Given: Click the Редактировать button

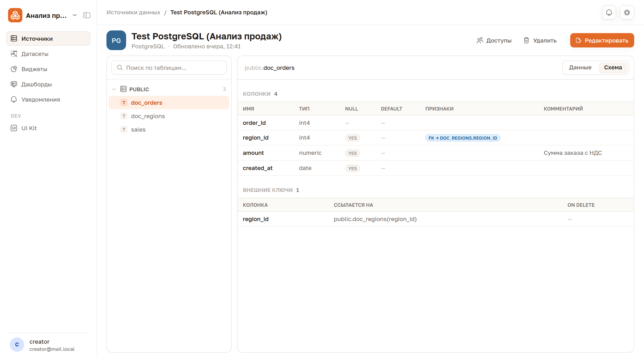Looking at the screenshot, I should 602,40.
